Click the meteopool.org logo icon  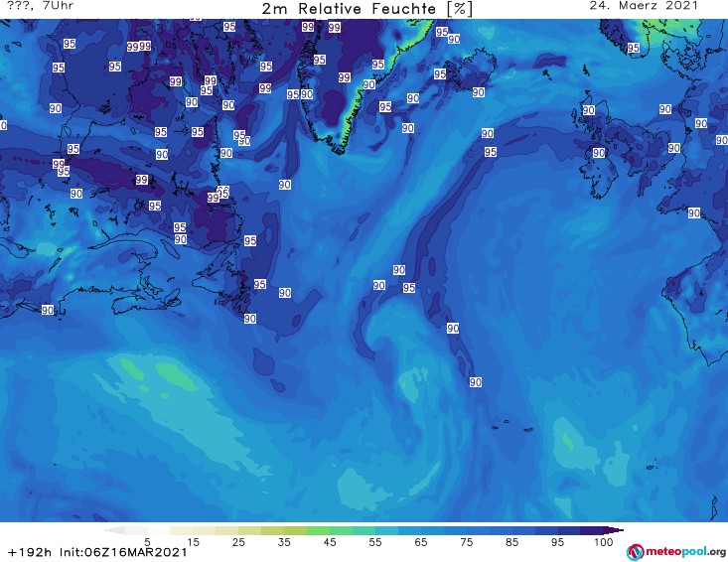[x=635, y=552]
